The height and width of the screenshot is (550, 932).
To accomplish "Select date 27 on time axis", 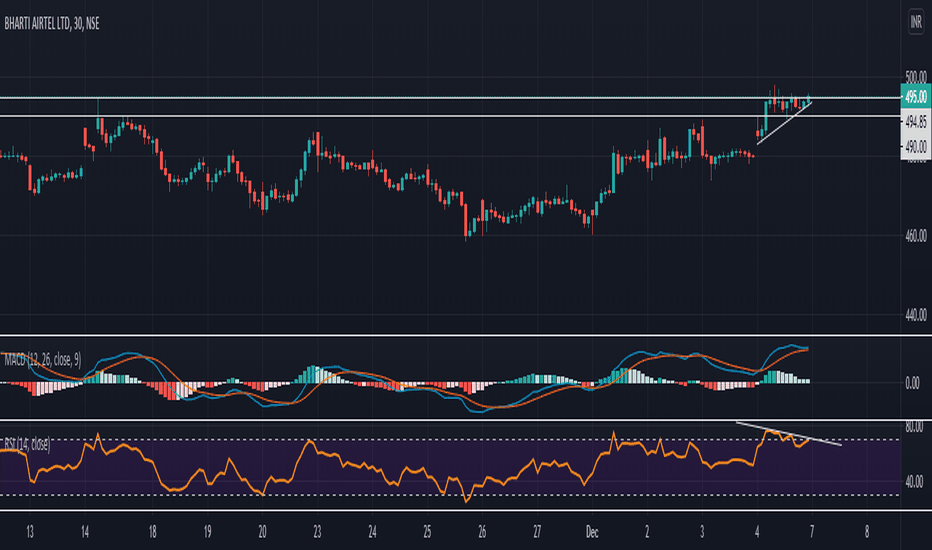I will click(x=537, y=532).
